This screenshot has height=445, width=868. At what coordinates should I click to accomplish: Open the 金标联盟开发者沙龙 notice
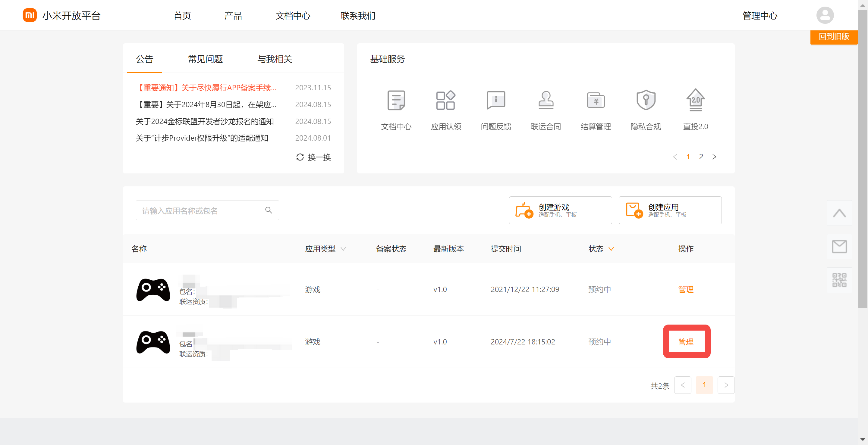pos(205,122)
